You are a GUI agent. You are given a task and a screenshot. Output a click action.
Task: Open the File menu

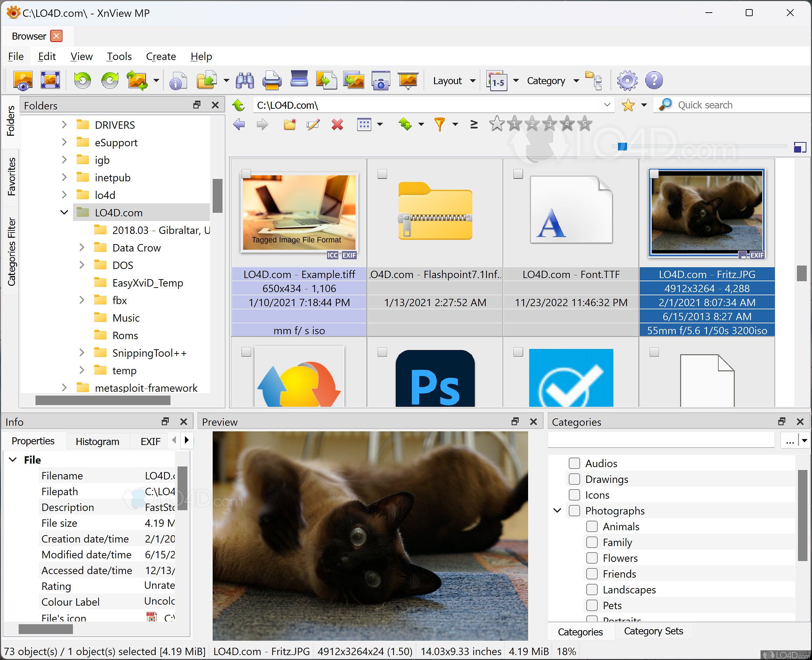[x=16, y=56]
